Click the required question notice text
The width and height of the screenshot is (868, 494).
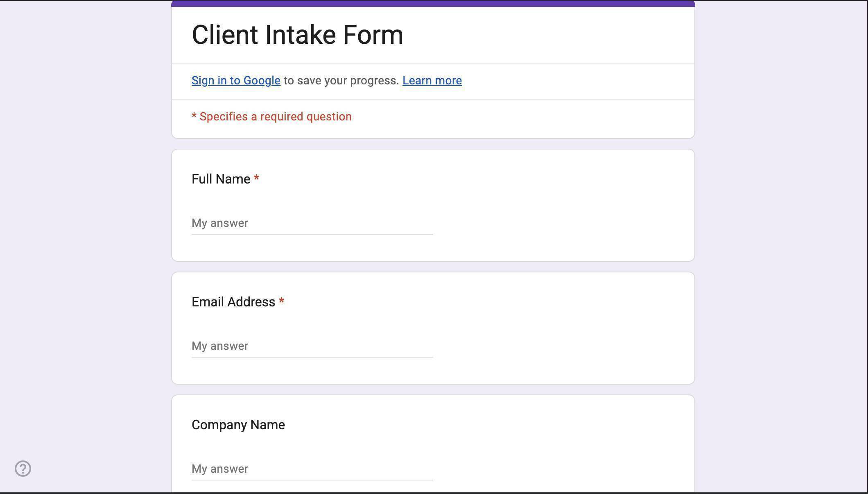[x=271, y=116]
